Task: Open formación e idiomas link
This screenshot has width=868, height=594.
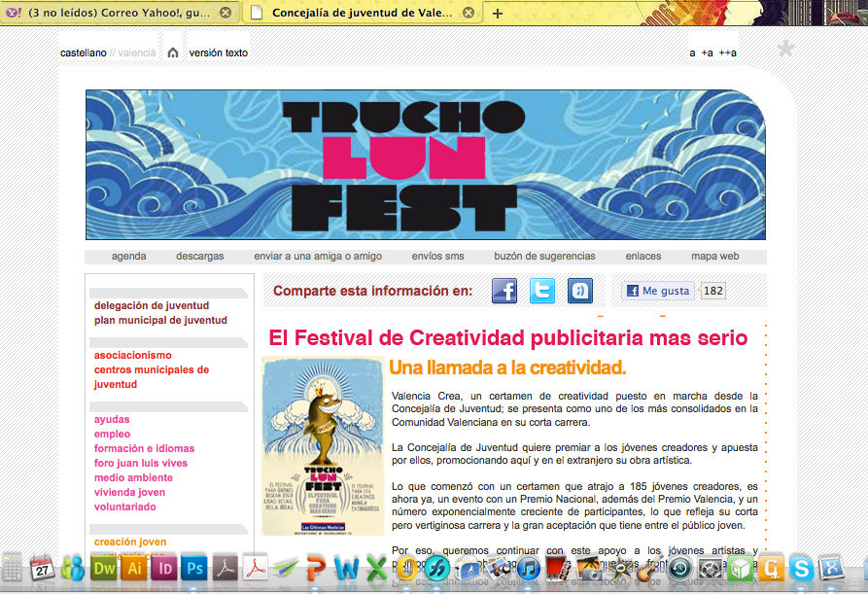Action: tap(145, 448)
